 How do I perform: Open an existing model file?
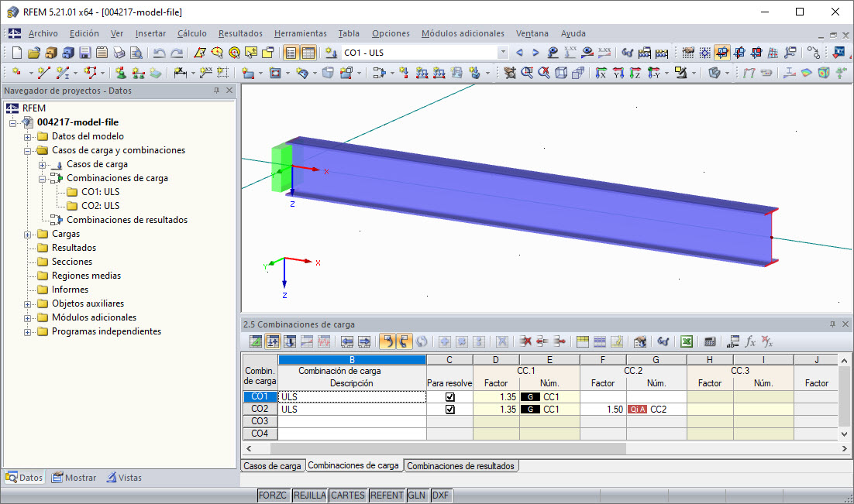point(34,53)
